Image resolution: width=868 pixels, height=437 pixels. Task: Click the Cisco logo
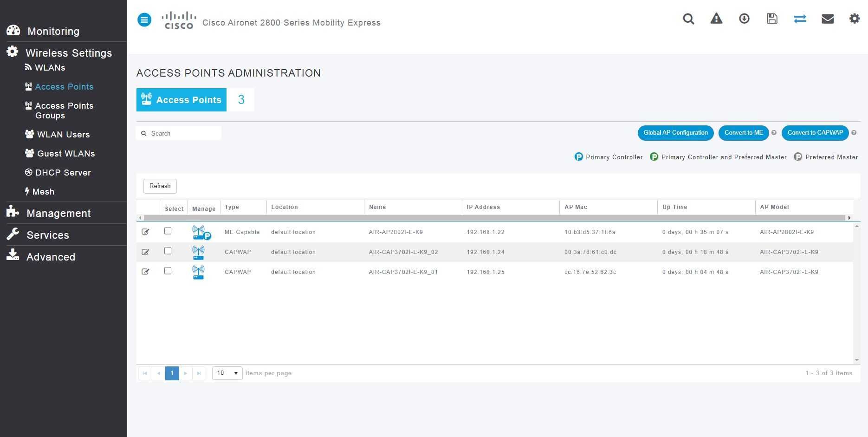click(179, 20)
